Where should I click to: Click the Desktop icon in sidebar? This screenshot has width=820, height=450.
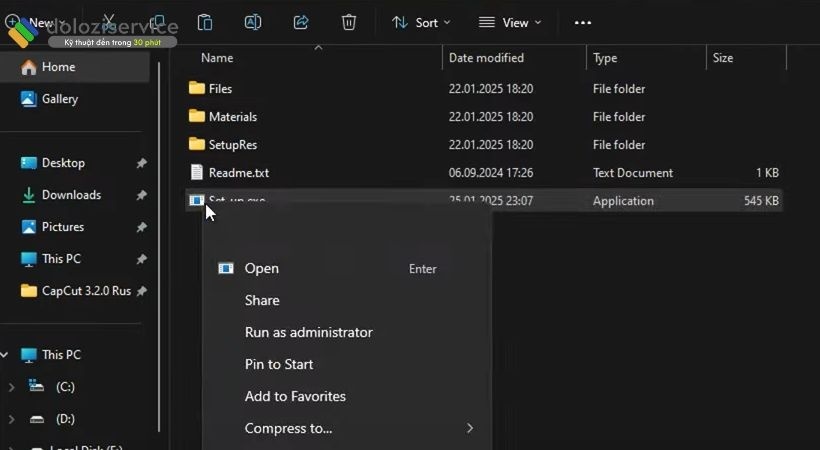point(28,163)
